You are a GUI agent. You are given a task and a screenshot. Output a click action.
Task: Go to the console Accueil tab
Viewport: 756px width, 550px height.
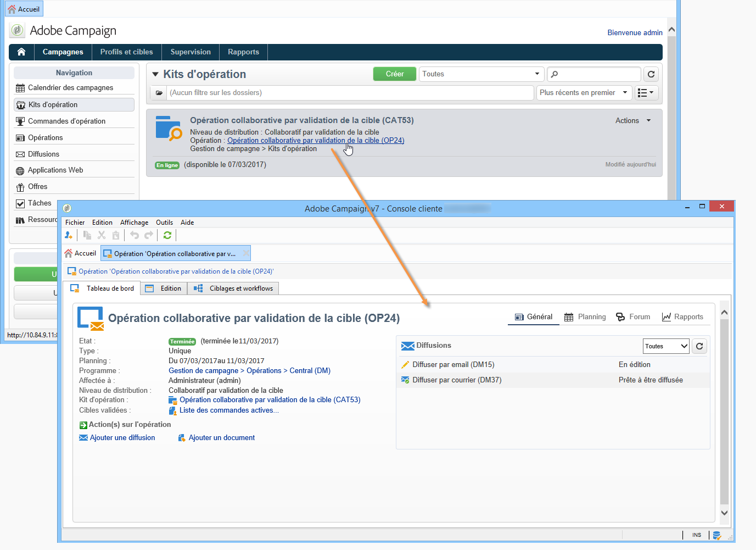click(x=81, y=253)
